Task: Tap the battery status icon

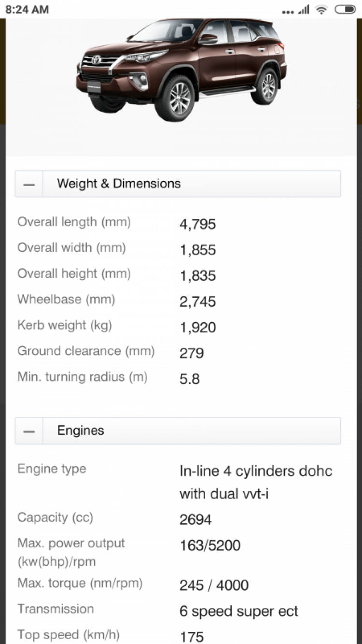Action: (345, 9)
